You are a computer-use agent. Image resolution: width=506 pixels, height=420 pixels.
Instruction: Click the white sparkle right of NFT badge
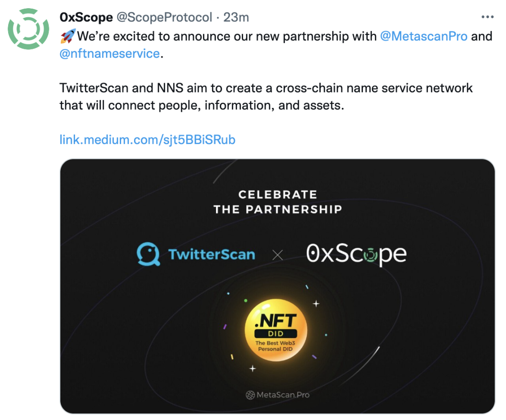pyautogui.click(x=316, y=304)
